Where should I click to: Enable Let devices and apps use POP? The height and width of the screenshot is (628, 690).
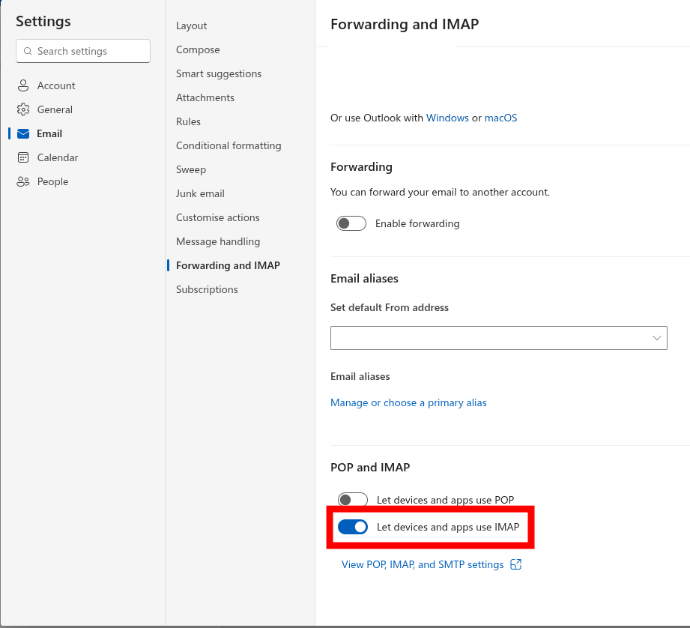[x=352, y=500]
